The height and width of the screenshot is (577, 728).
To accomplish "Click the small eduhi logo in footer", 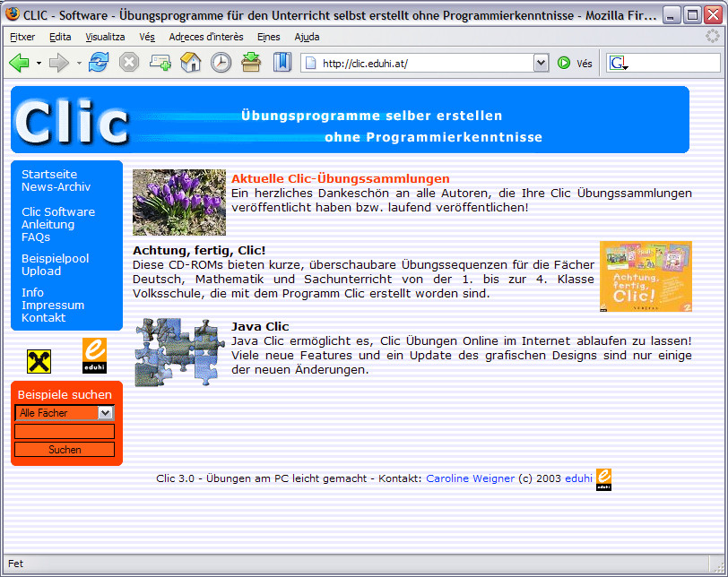I will point(603,479).
